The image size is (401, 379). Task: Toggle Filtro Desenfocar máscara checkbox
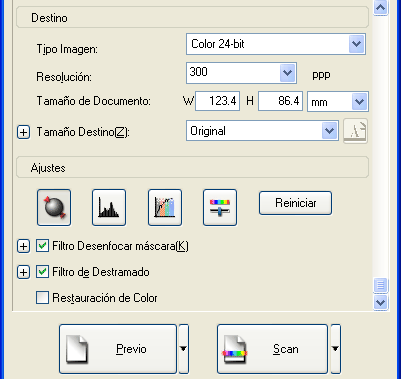click(42, 246)
